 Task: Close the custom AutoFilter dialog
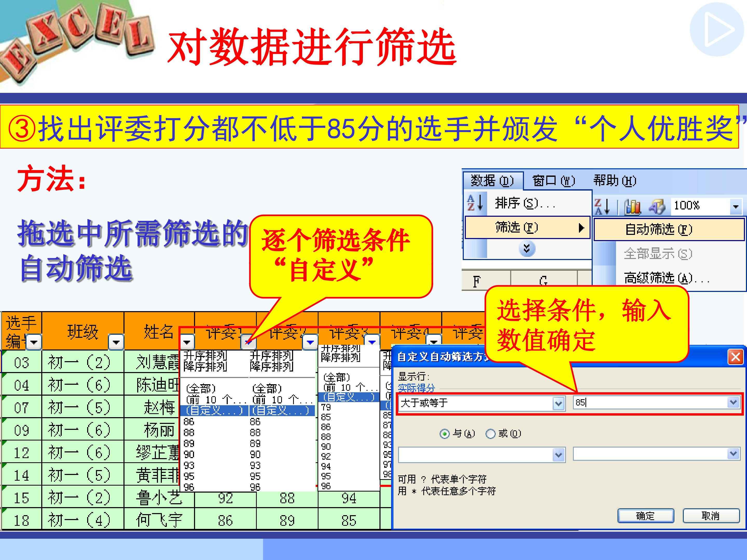tap(736, 357)
